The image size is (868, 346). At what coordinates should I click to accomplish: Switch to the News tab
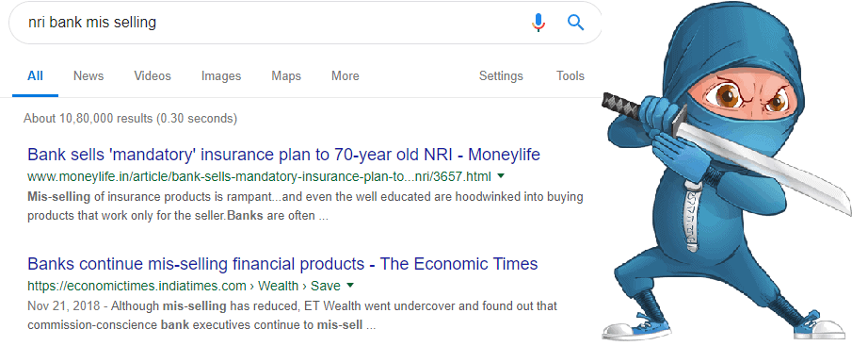tap(88, 76)
